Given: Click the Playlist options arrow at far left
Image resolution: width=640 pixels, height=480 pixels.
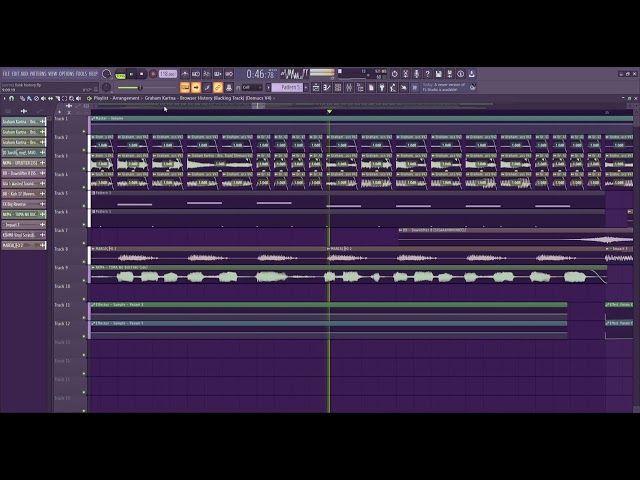Looking at the screenshot, I should [x=4, y=98].
